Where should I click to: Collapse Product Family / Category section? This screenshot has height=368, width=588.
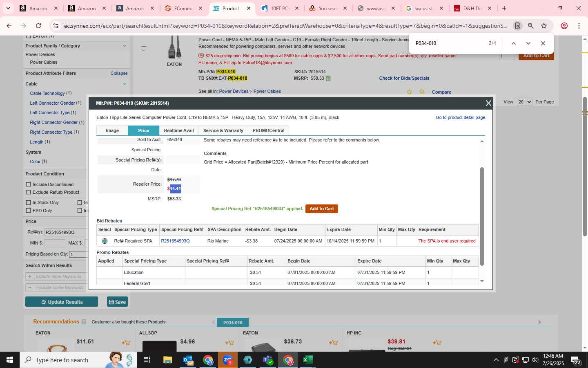click(125, 46)
